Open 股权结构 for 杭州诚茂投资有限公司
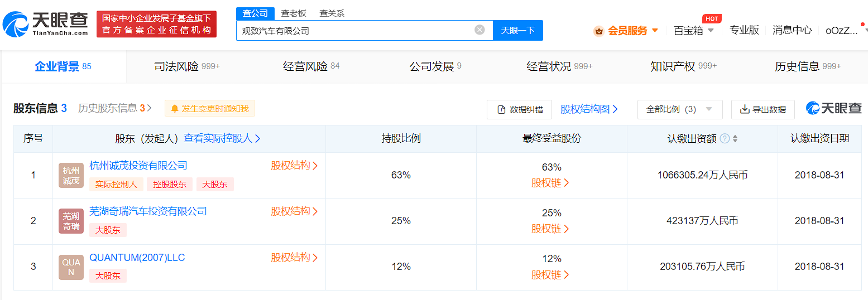The height and width of the screenshot is (300, 868). 294,166
